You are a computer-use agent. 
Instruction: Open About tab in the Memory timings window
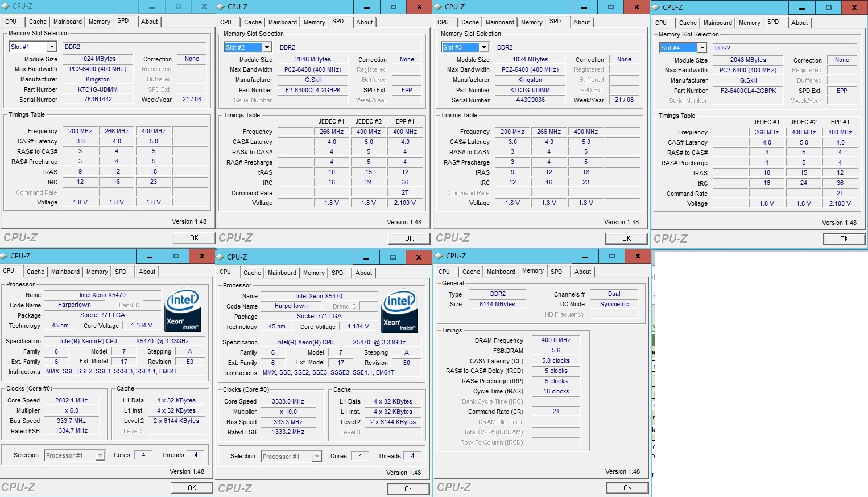pos(582,272)
